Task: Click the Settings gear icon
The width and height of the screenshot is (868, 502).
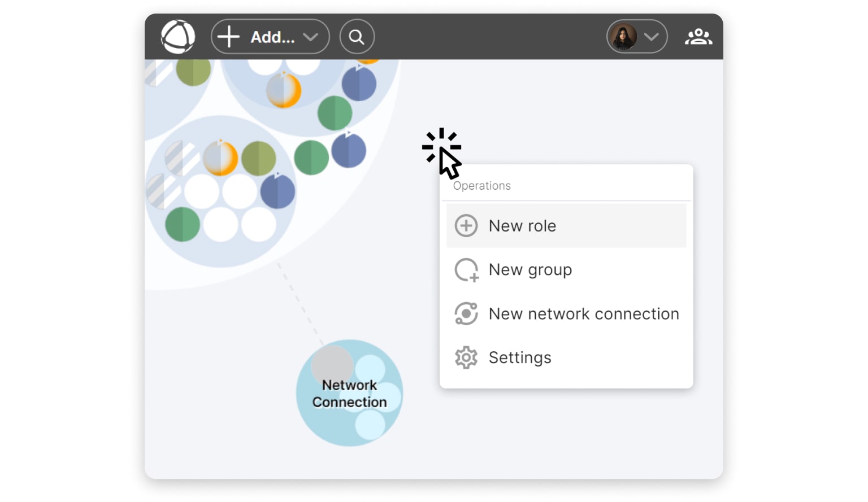Action: tap(466, 357)
